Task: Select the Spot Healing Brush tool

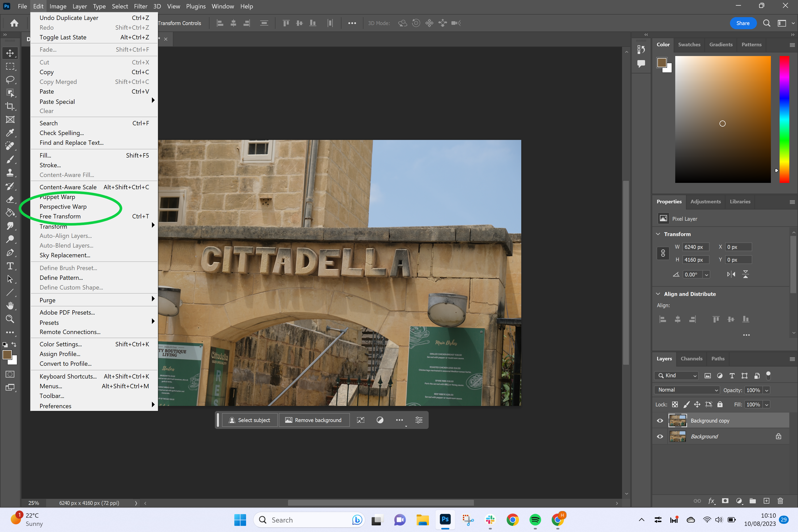Action: click(x=10, y=146)
